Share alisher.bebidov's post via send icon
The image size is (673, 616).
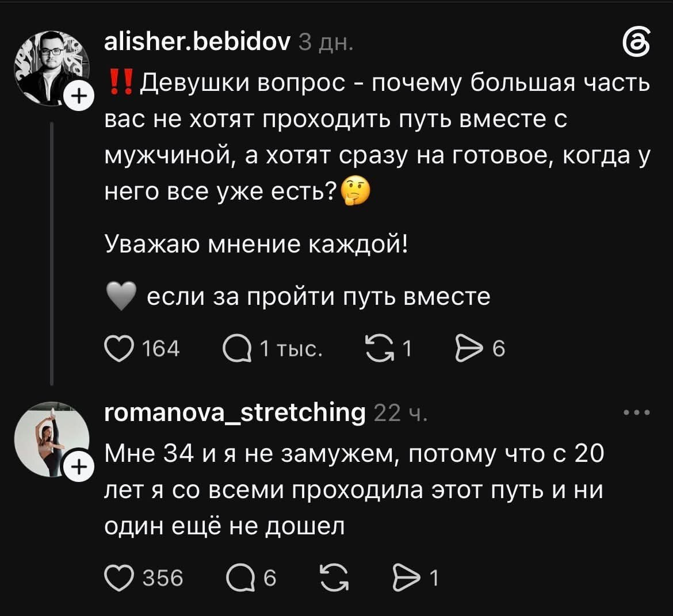[x=469, y=349]
